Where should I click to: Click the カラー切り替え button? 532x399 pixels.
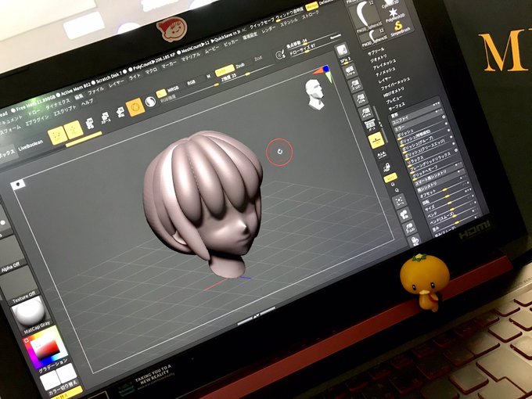coord(63,387)
